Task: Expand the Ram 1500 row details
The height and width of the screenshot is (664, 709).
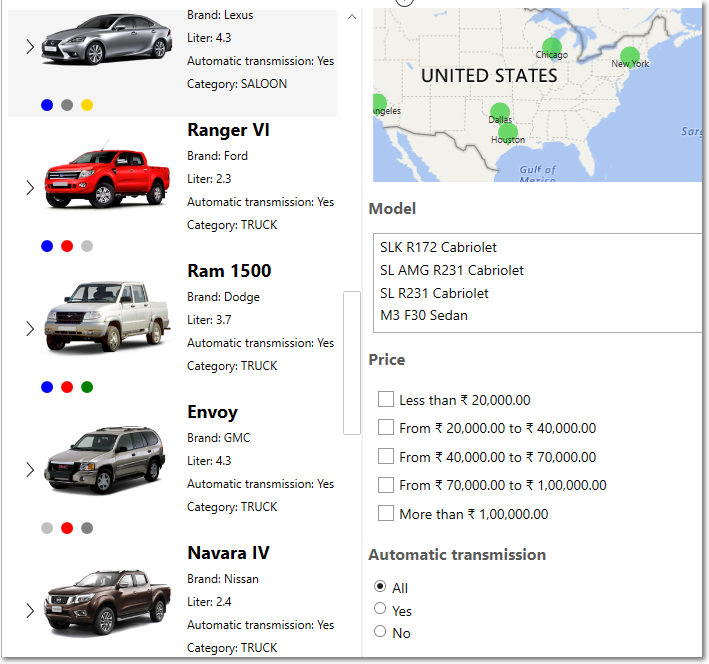Action: (x=29, y=328)
